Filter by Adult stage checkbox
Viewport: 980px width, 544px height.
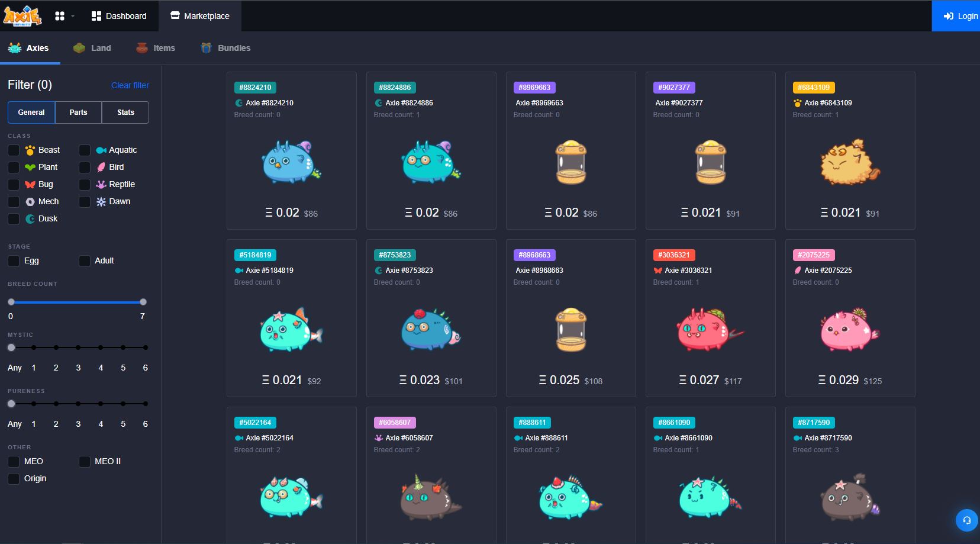tap(85, 261)
